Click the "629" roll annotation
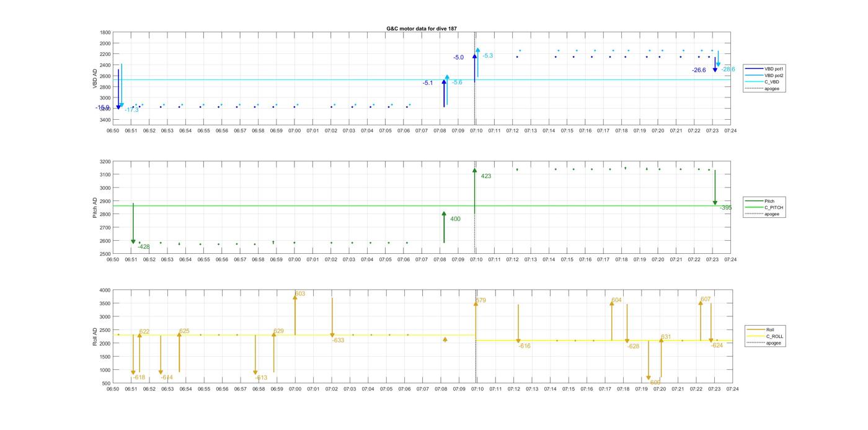 [278, 331]
